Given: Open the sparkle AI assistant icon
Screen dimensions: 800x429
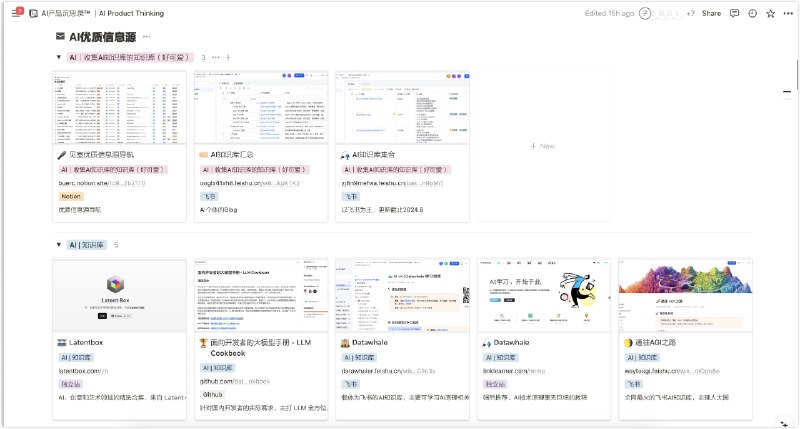Looking at the screenshot, I should tap(784, 424).
